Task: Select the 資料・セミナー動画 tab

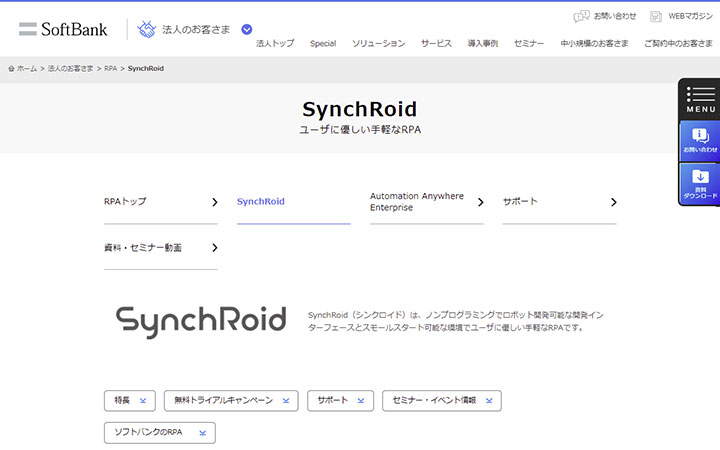Action: (161, 248)
